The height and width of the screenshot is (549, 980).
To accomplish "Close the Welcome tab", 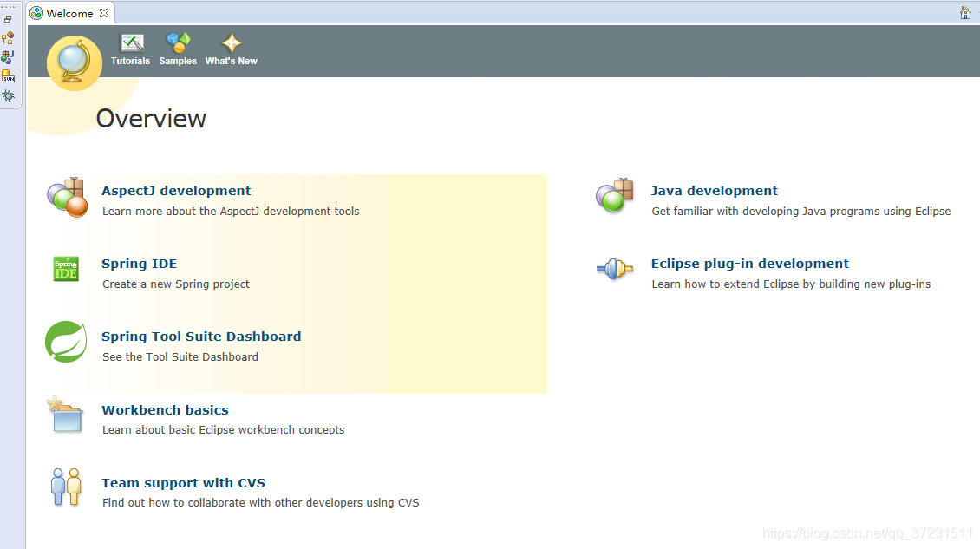I will 104,12.
